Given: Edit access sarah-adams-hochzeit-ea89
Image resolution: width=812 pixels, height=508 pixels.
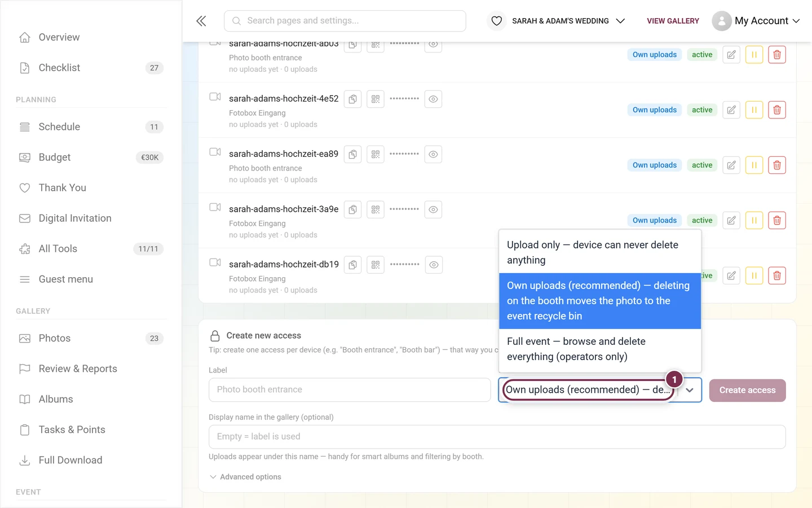Looking at the screenshot, I should coord(731,165).
